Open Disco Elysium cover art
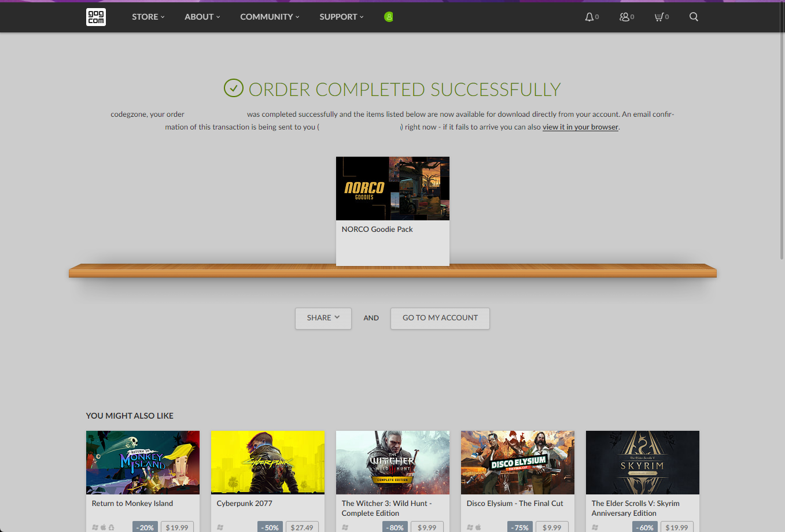 [518, 463]
